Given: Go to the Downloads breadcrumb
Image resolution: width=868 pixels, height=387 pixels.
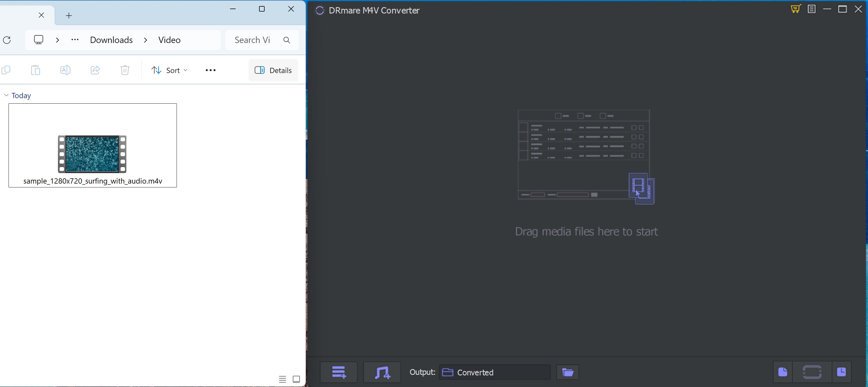Looking at the screenshot, I should point(111,40).
